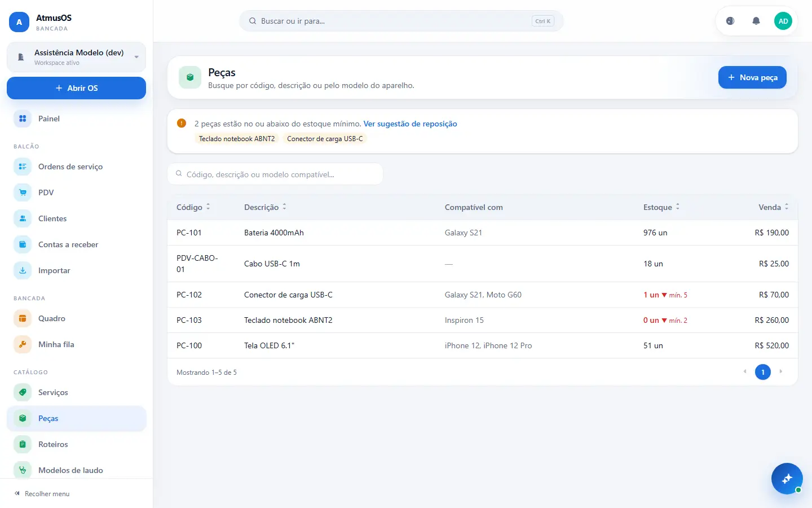Click the Painel sidebar icon
812x508 pixels.
[23, 119]
